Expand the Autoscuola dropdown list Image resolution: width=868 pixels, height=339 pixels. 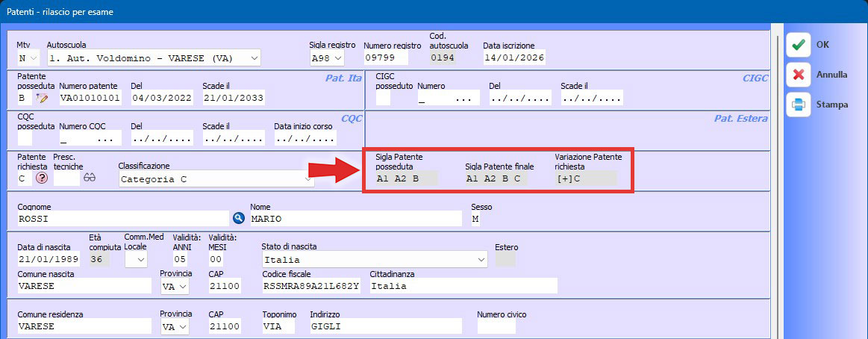pyautogui.click(x=255, y=57)
